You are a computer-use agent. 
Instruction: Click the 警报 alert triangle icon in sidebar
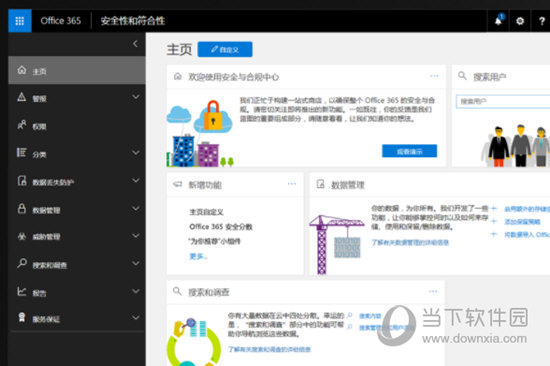pos(22,97)
